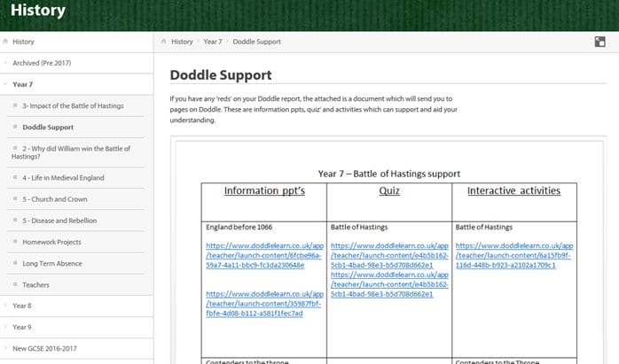
Task: Click 'Battle of Hastings' text in Quiz column
Action: click(359, 227)
